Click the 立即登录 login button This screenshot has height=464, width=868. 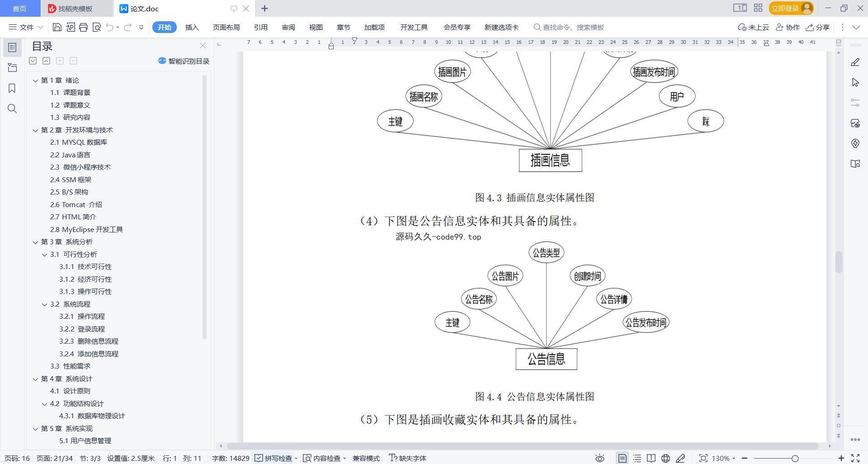pyautogui.click(x=791, y=8)
